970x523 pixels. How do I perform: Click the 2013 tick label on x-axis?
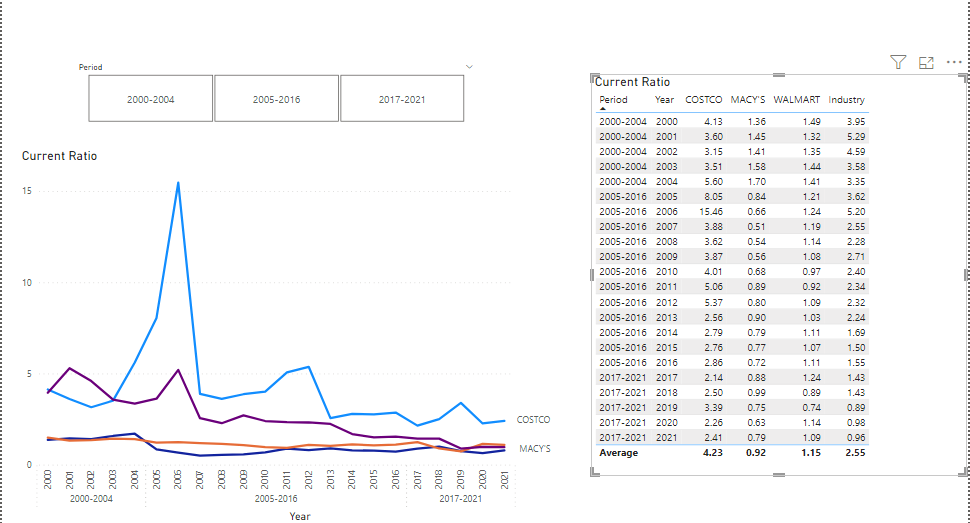(330, 480)
